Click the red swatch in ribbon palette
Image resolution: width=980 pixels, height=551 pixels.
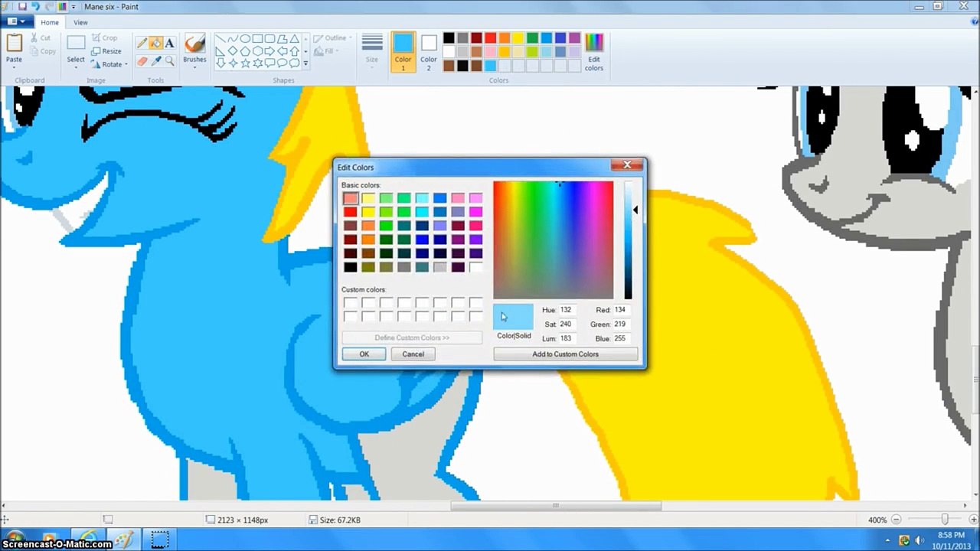[490, 38]
